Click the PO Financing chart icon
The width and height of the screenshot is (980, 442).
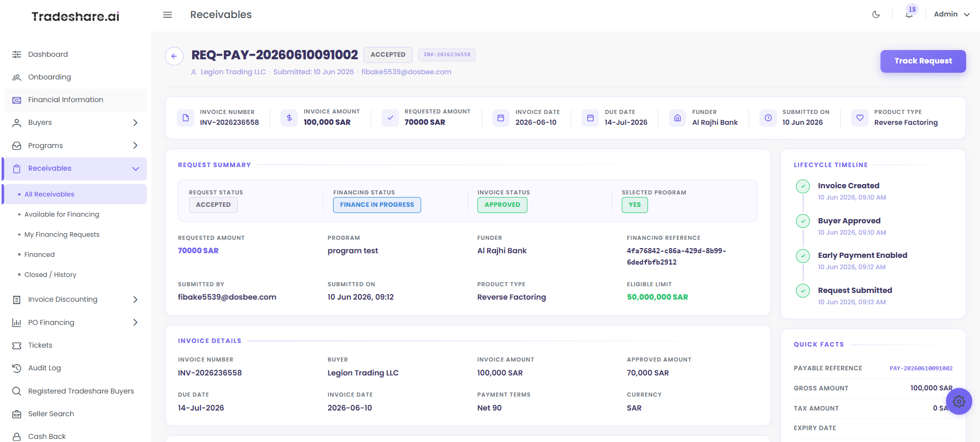click(17, 323)
